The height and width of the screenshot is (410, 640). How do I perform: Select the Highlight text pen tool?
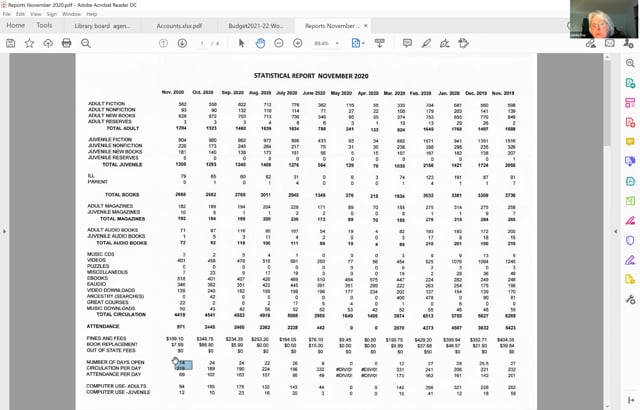click(x=426, y=43)
